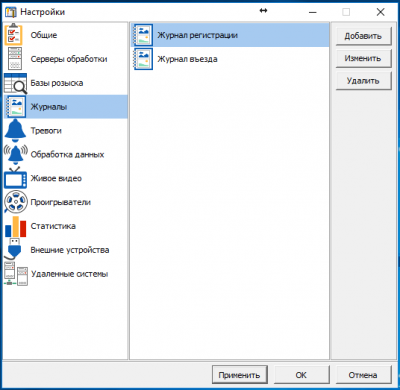The image size is (400, 390).
Task: Click the Журнал въезда notebook icon
Action: point(143,59)
